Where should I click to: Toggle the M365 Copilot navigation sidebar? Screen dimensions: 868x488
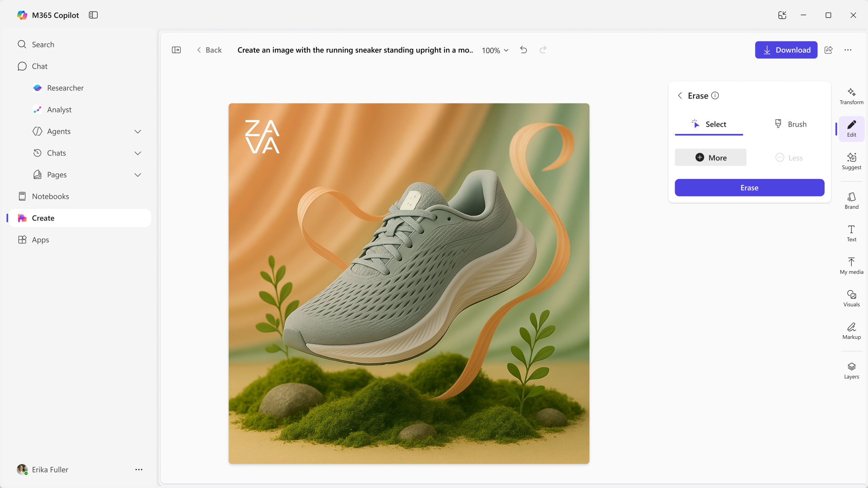point(93,15)
